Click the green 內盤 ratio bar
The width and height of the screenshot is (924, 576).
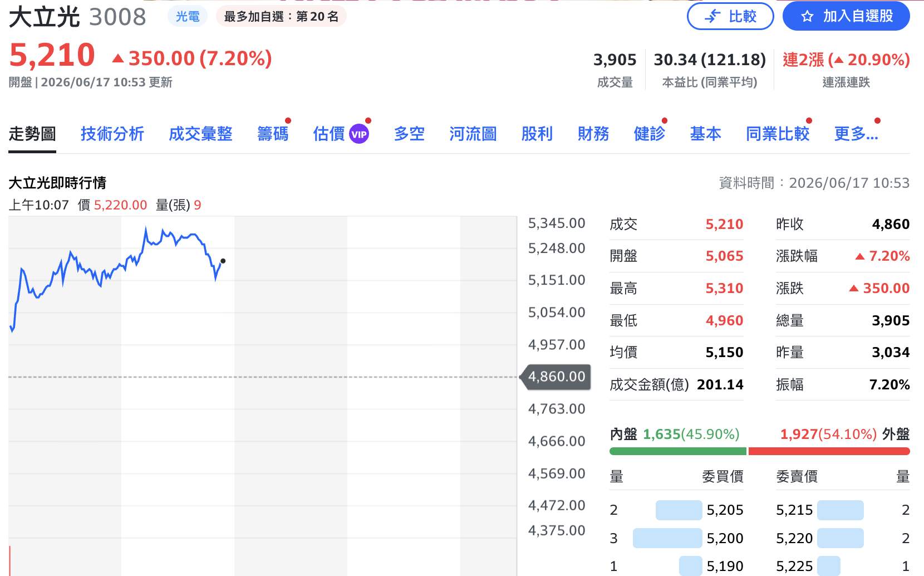coord(678,451)
